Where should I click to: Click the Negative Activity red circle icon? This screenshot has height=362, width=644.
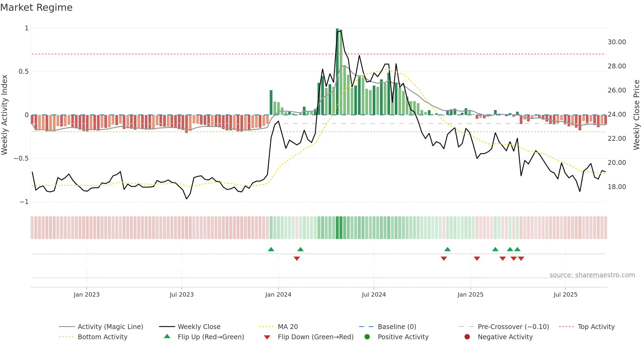[x=467, y=337]
